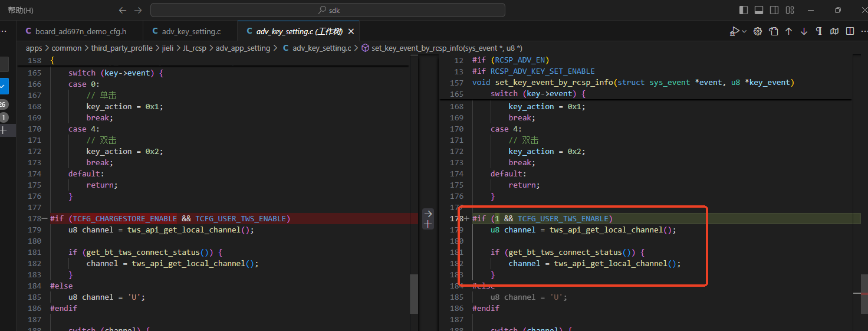Open the Customize Layout icon

[x=790, y=10]
